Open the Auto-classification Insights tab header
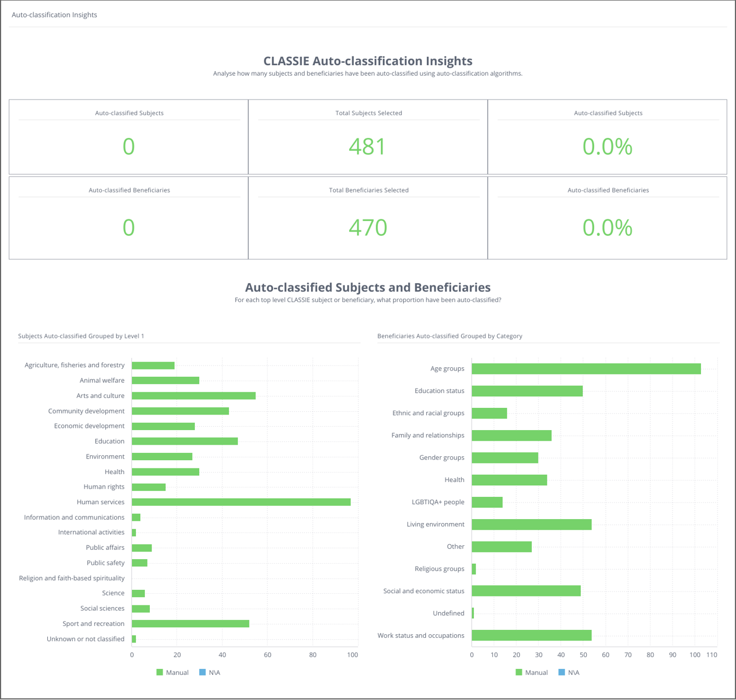736x700 pixels. [55, 15]
